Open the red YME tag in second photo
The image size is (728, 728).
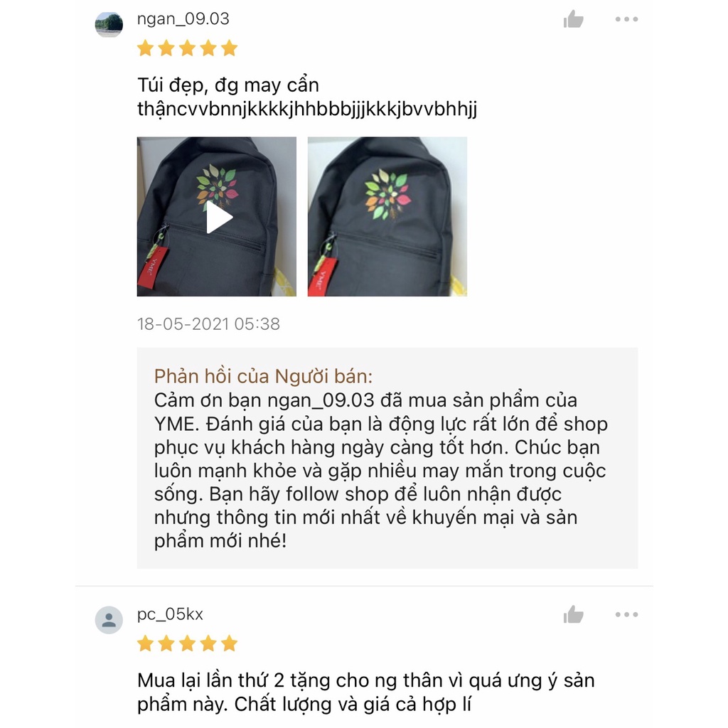point(322,278)
